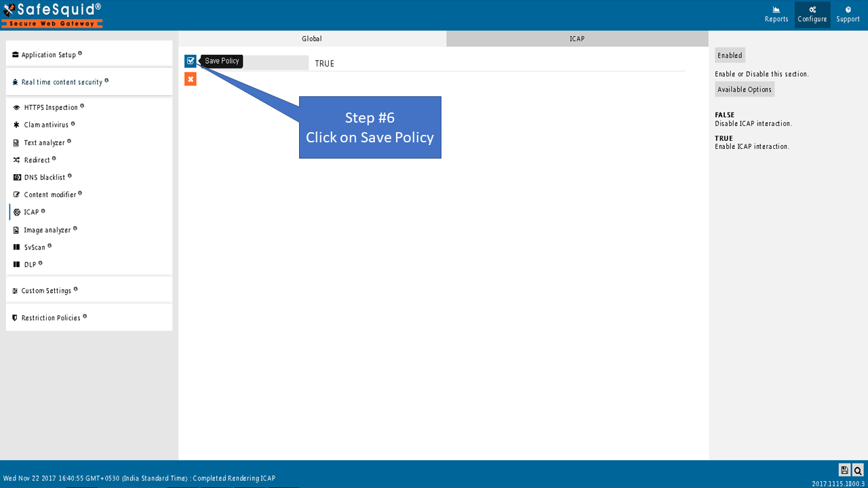
Task: Click the search magnifier icon in footer
Action: pos(858,470)
